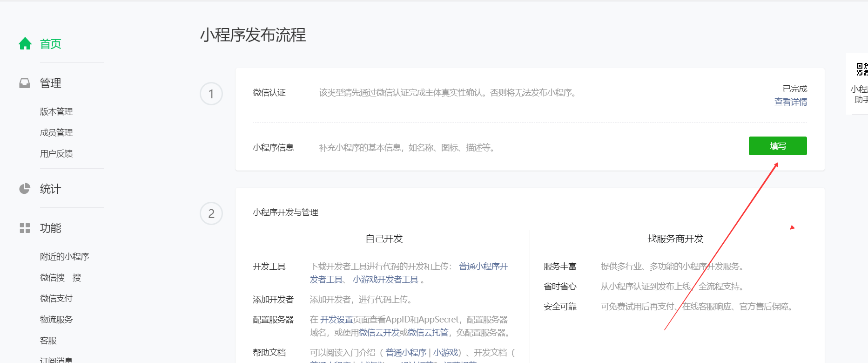
Task: Select 版本管理 in the sidebar
Action: point(56,111)
